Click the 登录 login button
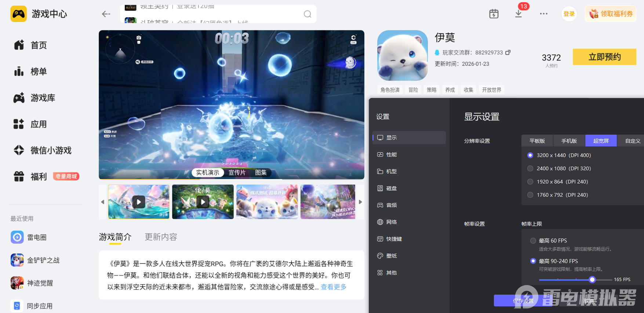 click(x=569, y=14)
